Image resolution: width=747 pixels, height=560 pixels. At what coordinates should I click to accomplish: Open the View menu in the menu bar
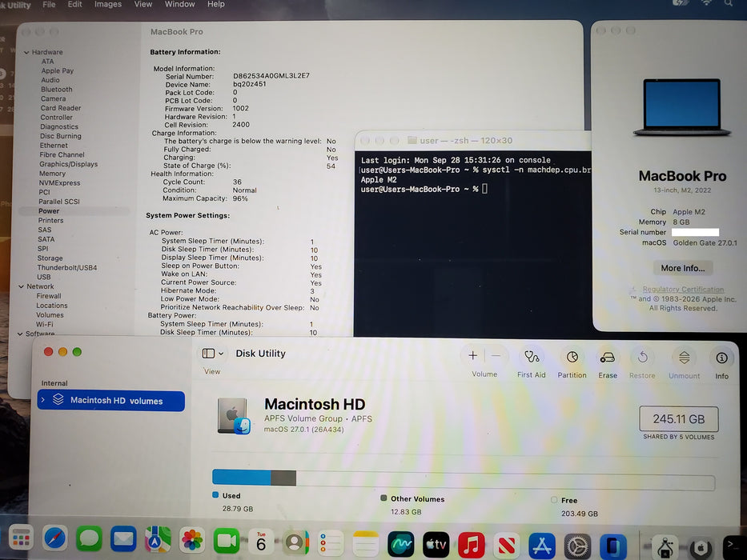pyautogui.click(x=143, y=4)
